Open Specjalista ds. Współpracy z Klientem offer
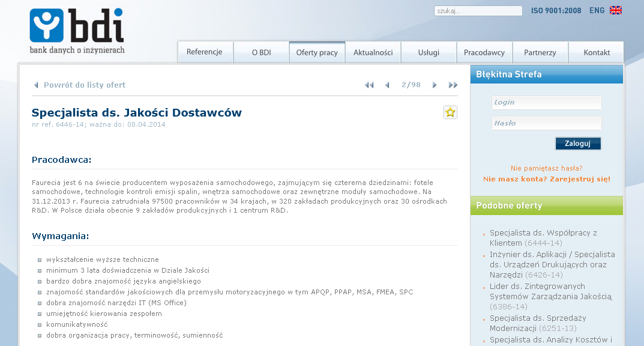644x346 pixels. click(x=543, y=238)
